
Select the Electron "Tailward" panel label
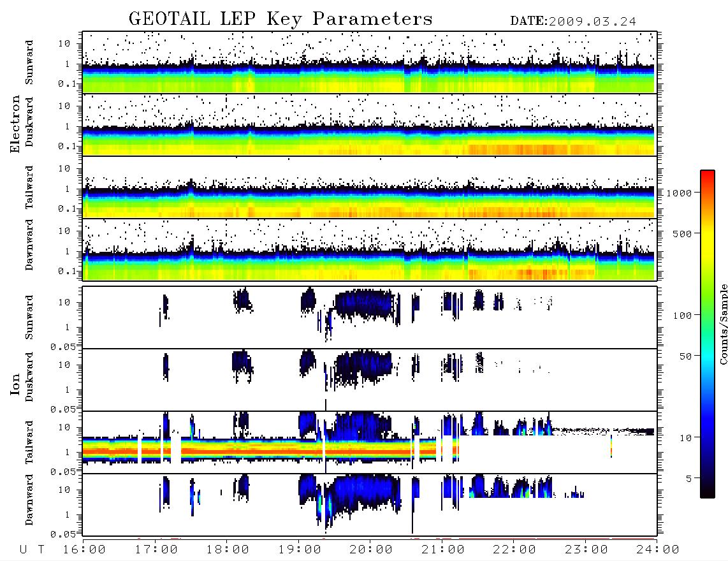tap(29, 187)
